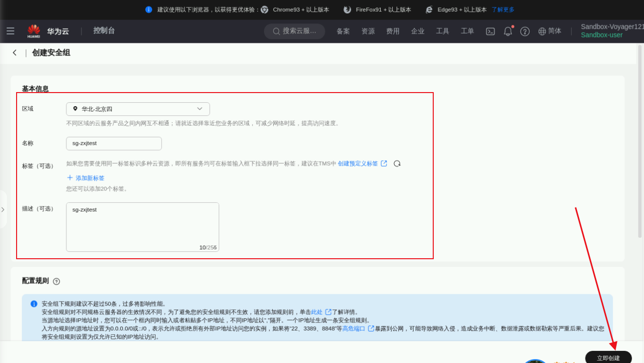The width and height of the screenshot is (644, 363).
Task: Expand the collapsed left side panel
Action: tap(3, 210)
